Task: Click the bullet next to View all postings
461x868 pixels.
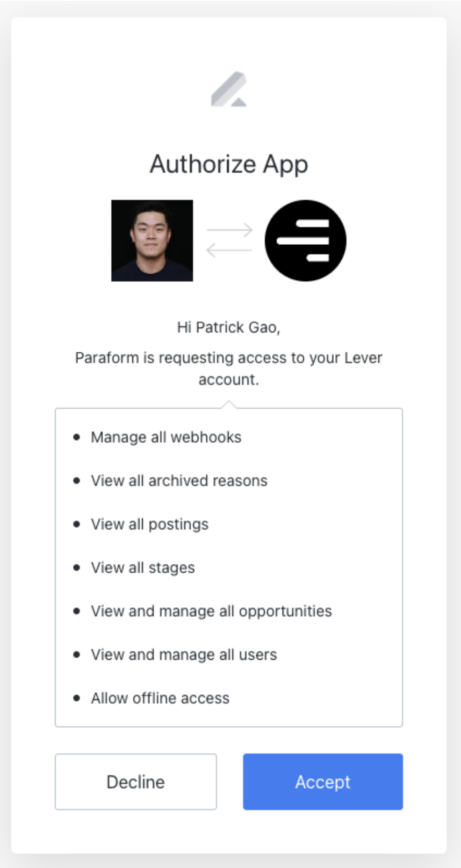Action: 76,524
